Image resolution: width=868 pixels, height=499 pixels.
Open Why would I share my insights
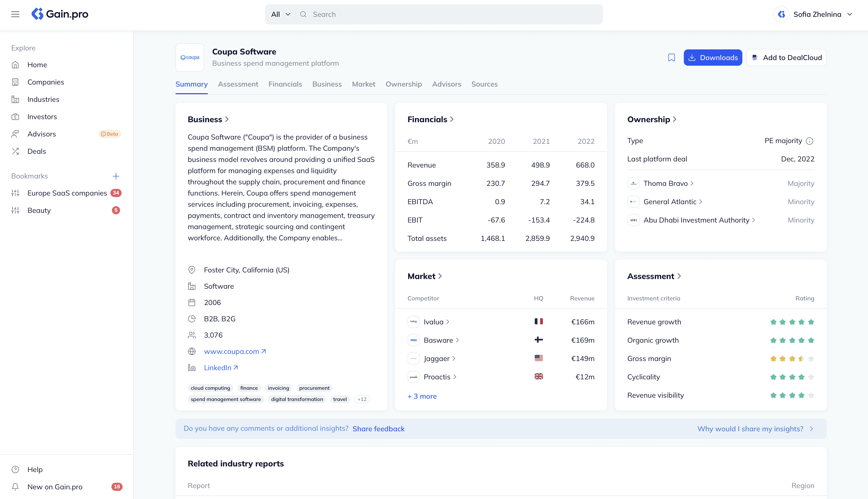click(x=755, y=429)
